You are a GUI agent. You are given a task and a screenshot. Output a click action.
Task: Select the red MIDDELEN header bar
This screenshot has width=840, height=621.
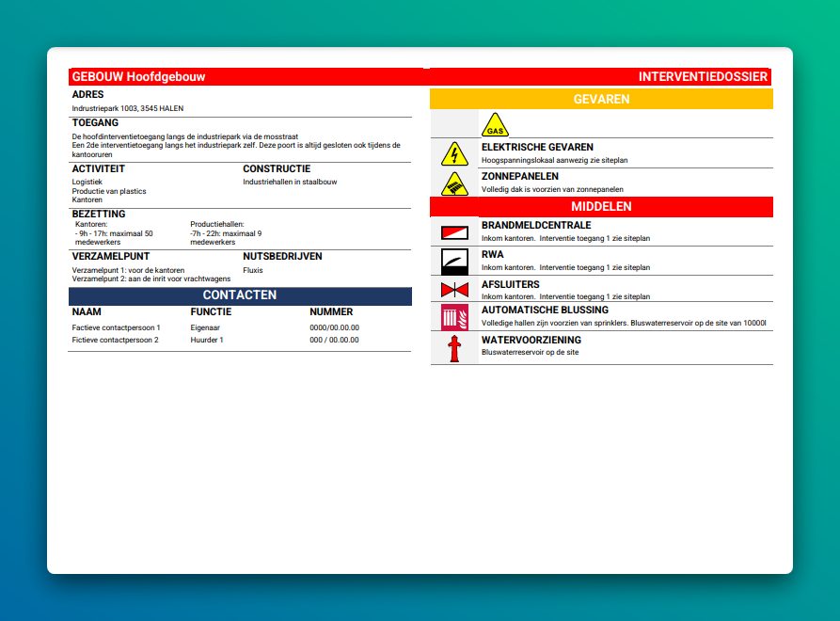tap(601, 206)
